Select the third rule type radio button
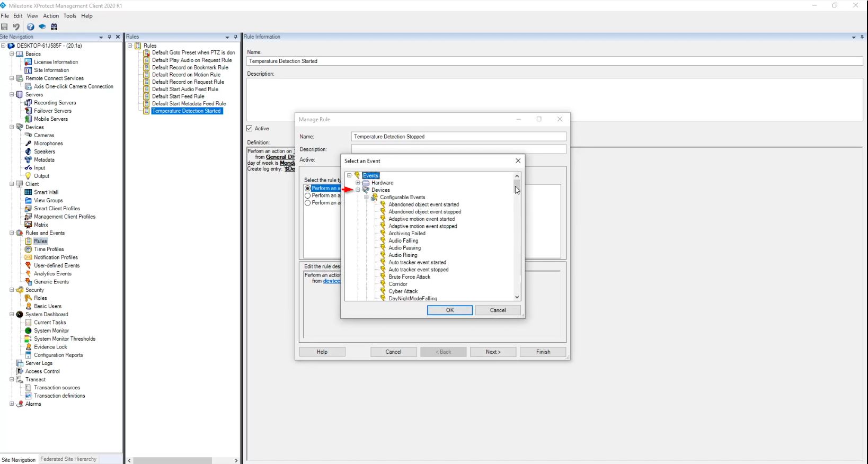Image resolution: width=868 pixels, height=464 pixels. tap(307, 203)
